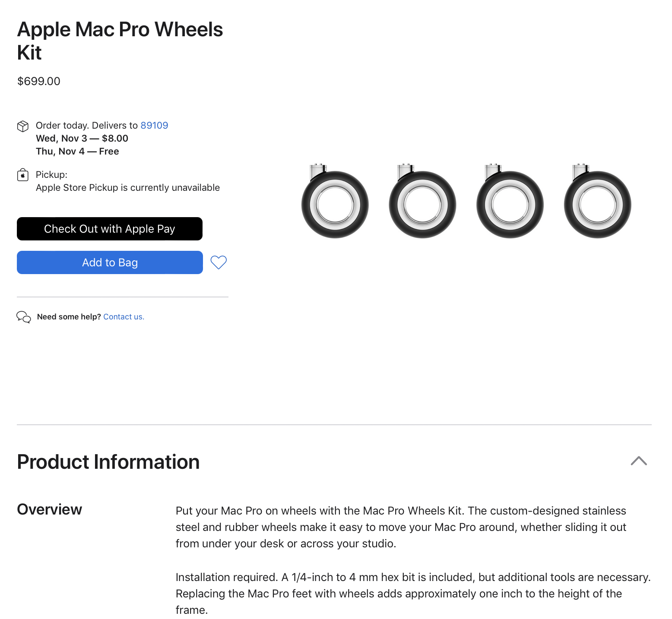This screenshot has width=672, height=619.
Task: Click the Product Information heading
Action: pos(108,462)
